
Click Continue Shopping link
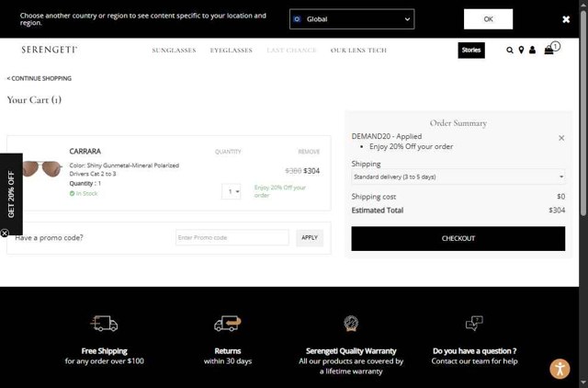point(39,78)
